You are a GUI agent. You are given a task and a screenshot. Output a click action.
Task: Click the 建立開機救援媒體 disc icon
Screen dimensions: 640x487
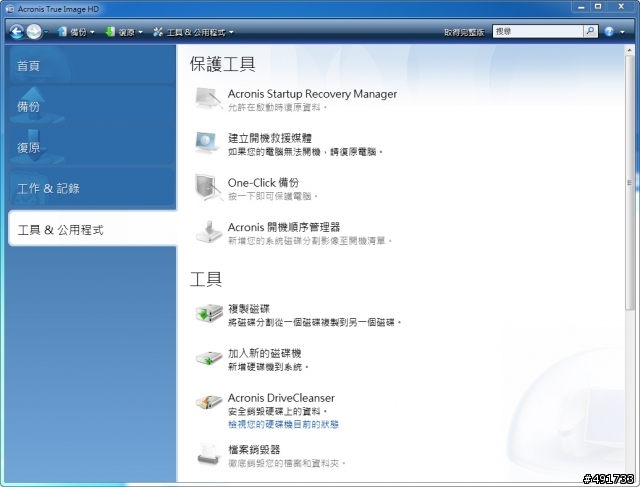point(209,143)
